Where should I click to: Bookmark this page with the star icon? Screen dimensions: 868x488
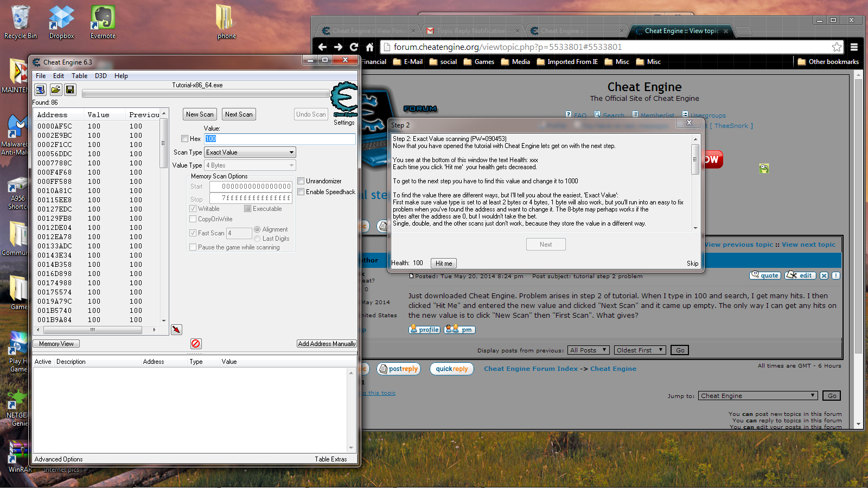pyautogui.click(x=837, y=47)
